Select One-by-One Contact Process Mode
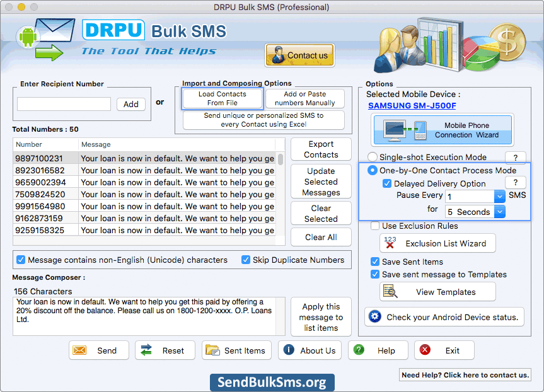 (x=373, y=170)
